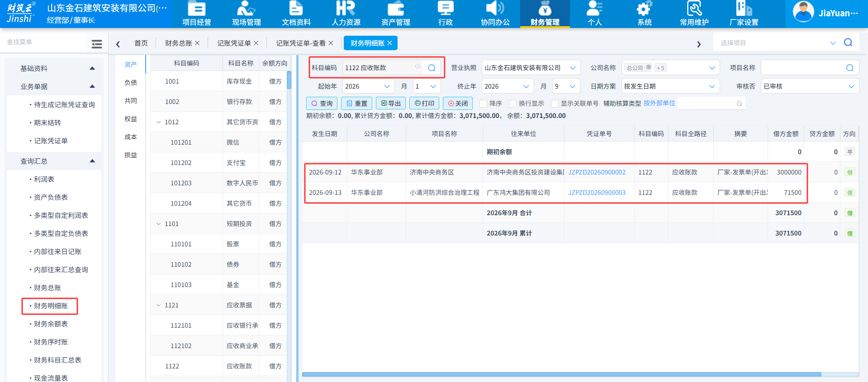Viewport: 868px width, 382px height.
Task: Open voucher link JZPZD20260900002
Action: pyautogui.click(x=597, y=172)
